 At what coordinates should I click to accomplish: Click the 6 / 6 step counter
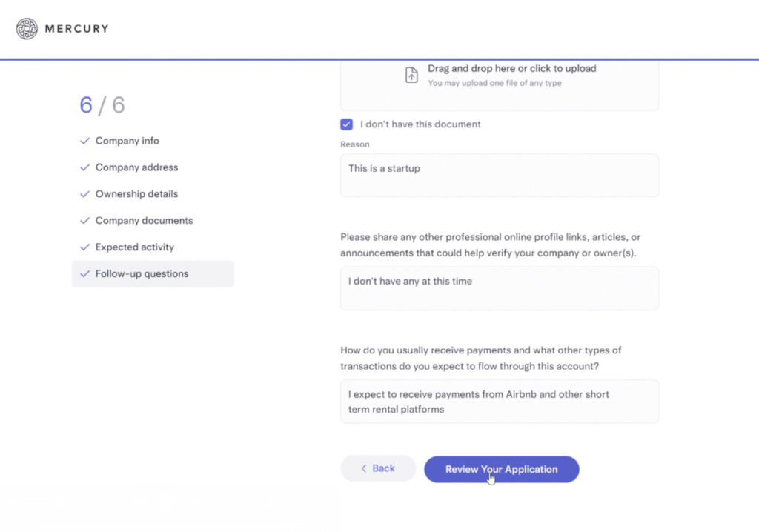point(102,105)
